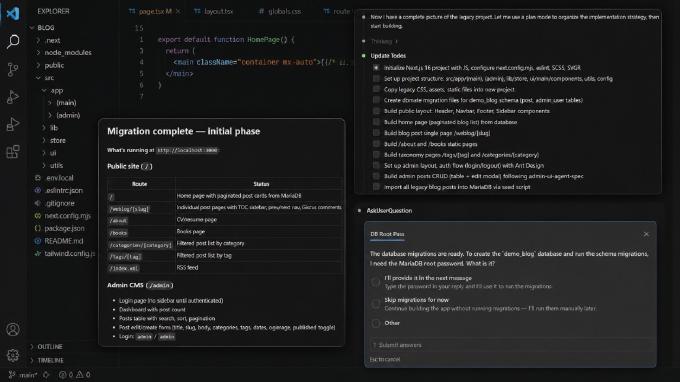Open the Extensions view
680x382 pixels.
point(13,152)
